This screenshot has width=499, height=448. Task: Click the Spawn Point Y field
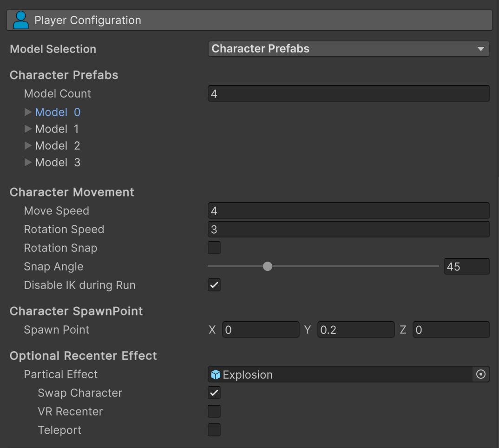point(356,329)
